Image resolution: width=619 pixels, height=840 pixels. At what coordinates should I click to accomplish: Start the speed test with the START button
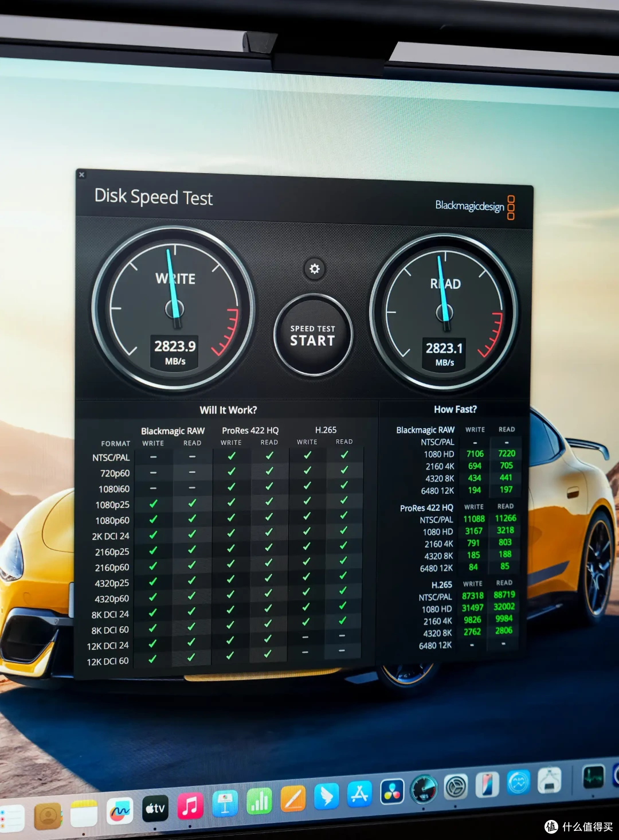coord(313,335)
